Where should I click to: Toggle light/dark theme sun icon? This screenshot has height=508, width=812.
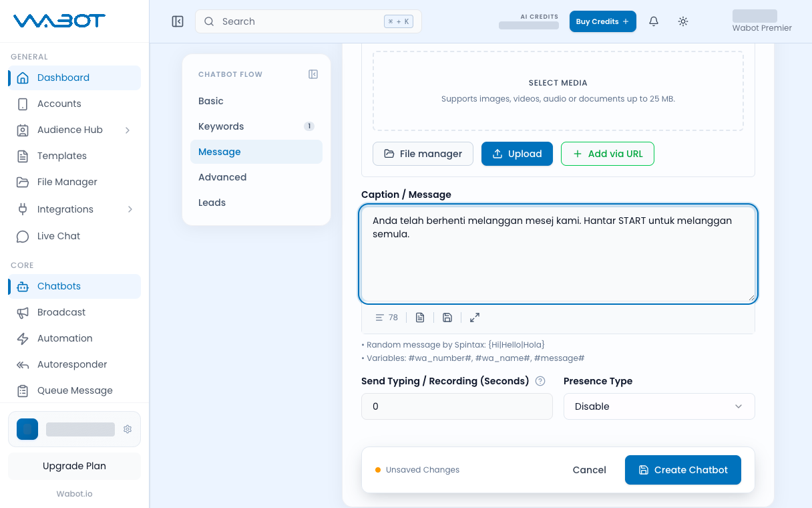point(683,21)
